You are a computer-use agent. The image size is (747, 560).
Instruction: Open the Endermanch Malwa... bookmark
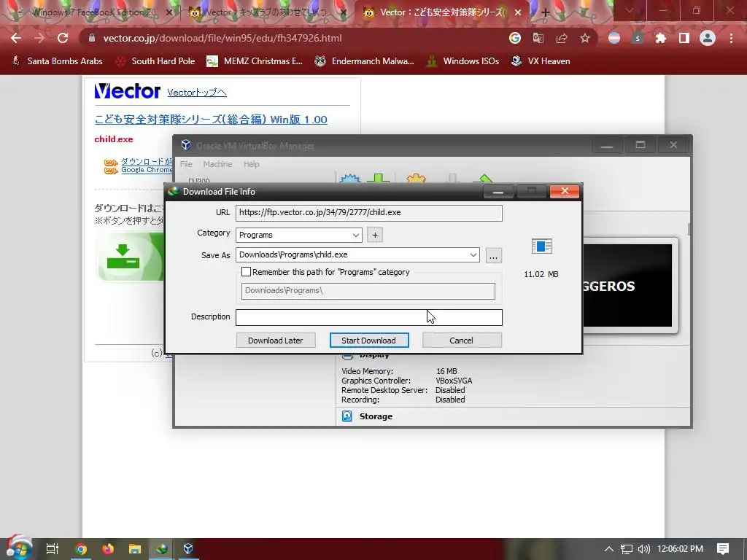(x=364, y=61)
